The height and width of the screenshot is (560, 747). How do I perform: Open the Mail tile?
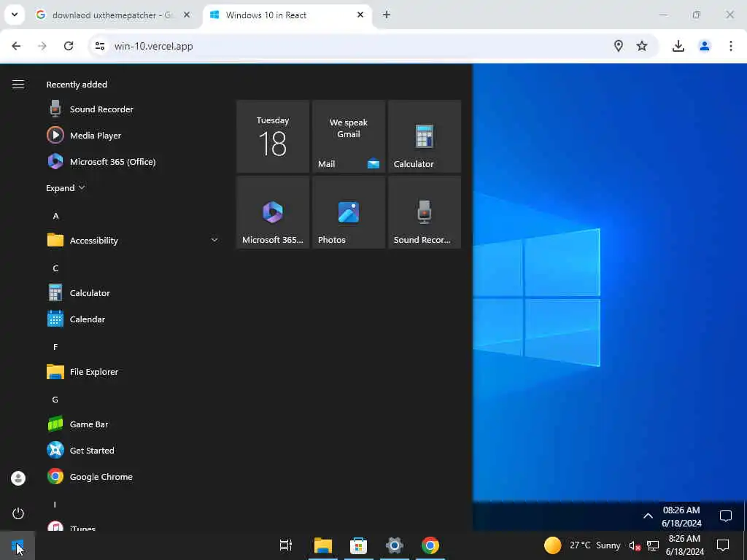pyautogui.click(x=349, y=136)
